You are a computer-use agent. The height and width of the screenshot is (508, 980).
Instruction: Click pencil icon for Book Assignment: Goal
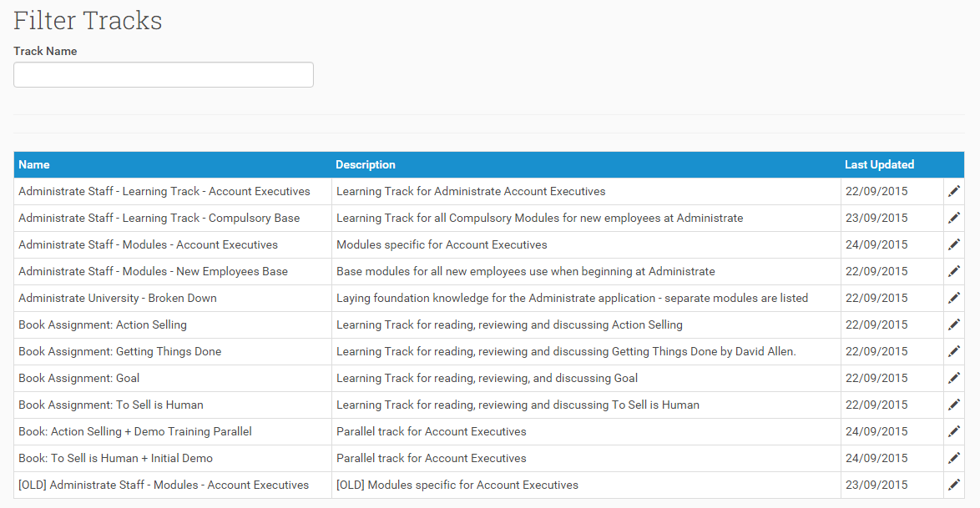click(954, 378)
